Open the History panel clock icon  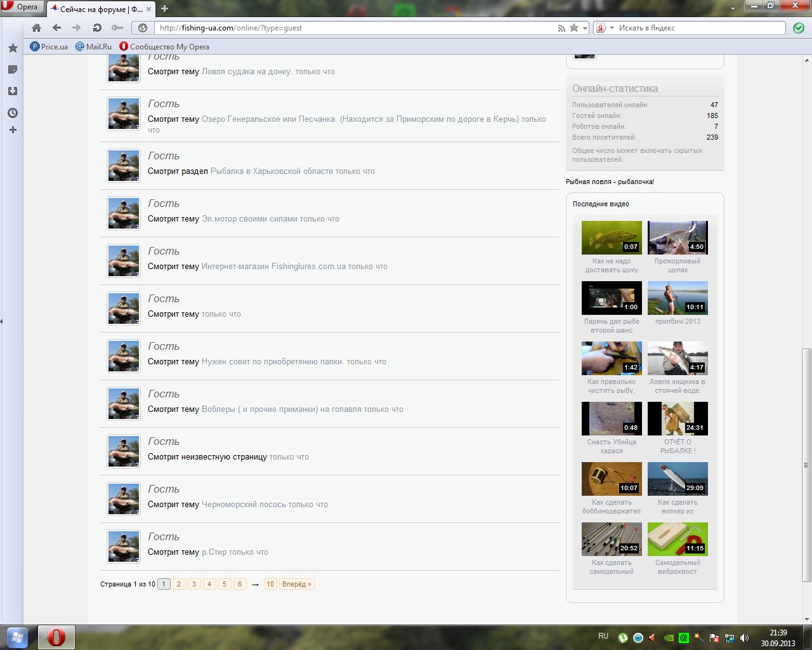pyautogui.click(x=13, y=113)
